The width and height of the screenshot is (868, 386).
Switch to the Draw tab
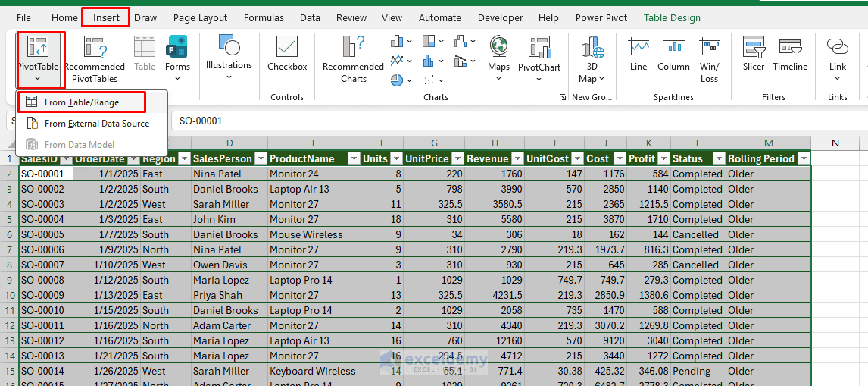click(145, 17)
